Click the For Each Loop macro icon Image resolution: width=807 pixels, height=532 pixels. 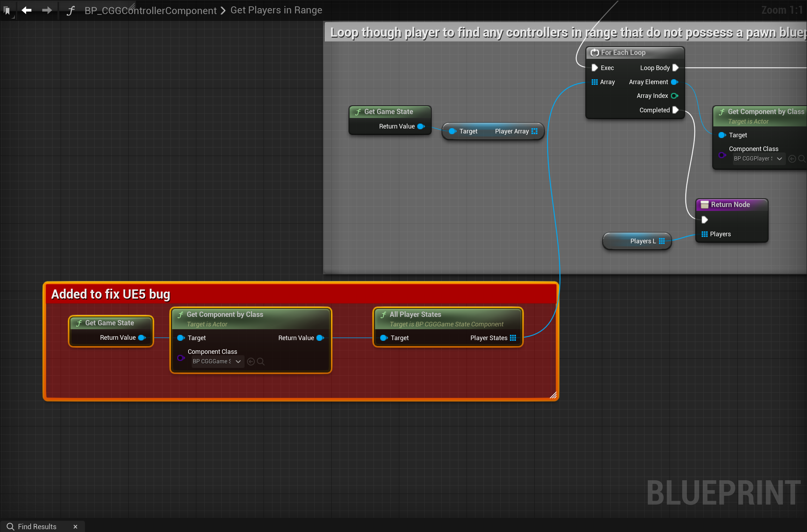(595, 53)
